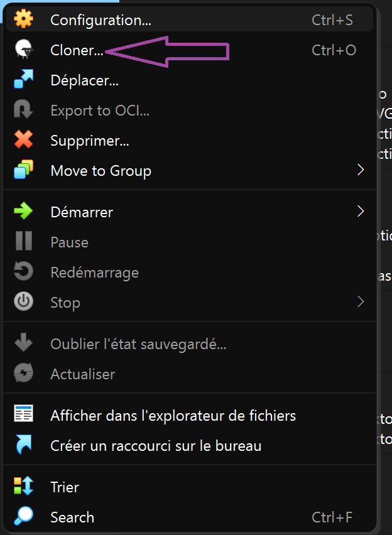Expand the Stop submenu chevron

coord(361,302)
